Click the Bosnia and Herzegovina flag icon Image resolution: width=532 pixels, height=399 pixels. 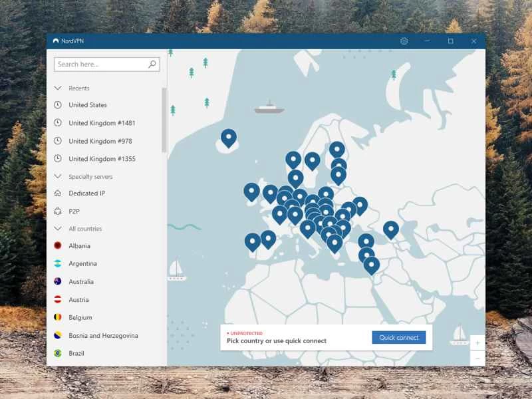pyautogui.click(x=59, y=335)
